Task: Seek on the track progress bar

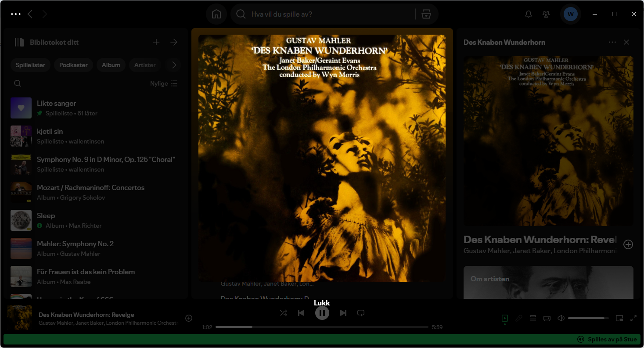Action: (322, 327)
